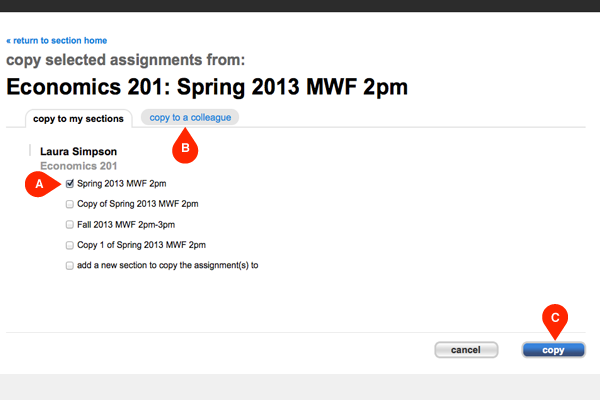Click the 'add a new section to copy' label text

[x=168, y=266]
